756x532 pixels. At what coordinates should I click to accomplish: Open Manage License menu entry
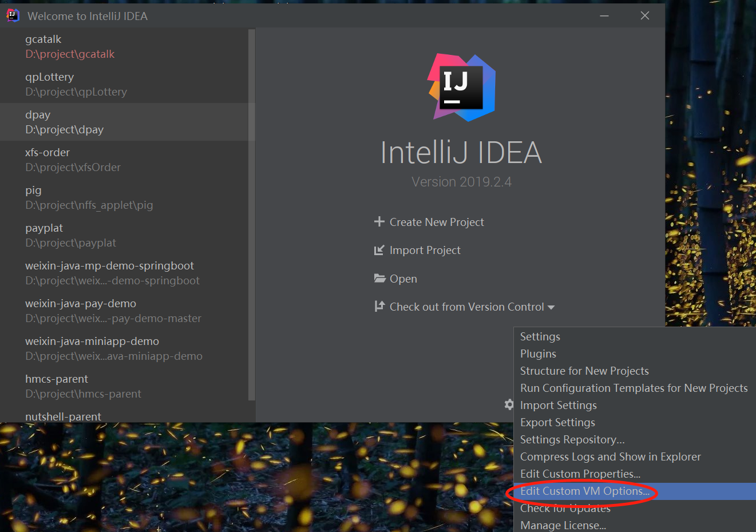[x=635, y=525]
